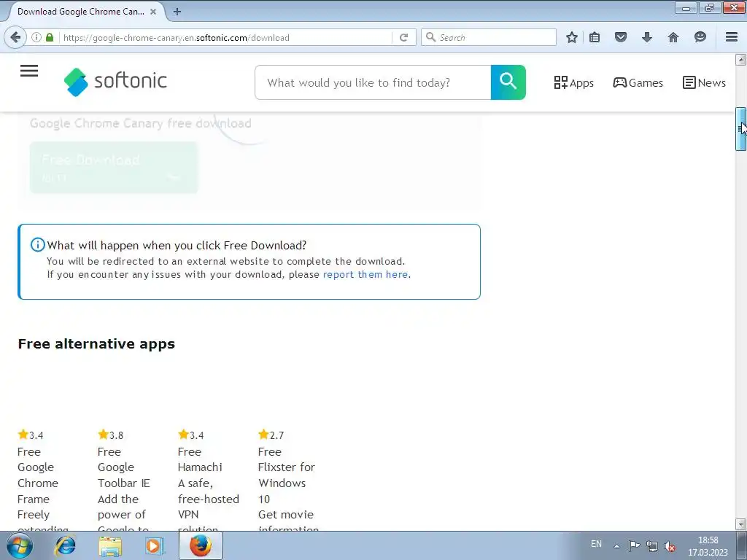Click the 2.7 star rating
Viewport: 747px width, 560px height.
pos(271,435)
